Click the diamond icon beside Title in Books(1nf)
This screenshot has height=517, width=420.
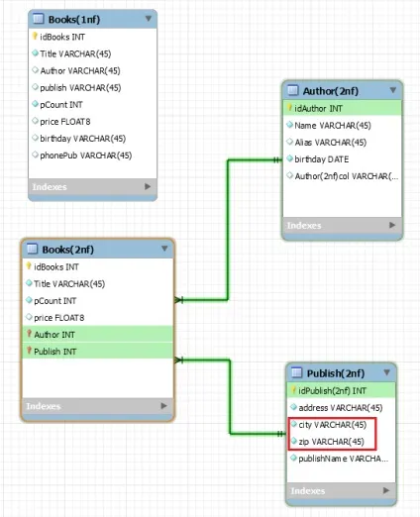tap(35, 52)
